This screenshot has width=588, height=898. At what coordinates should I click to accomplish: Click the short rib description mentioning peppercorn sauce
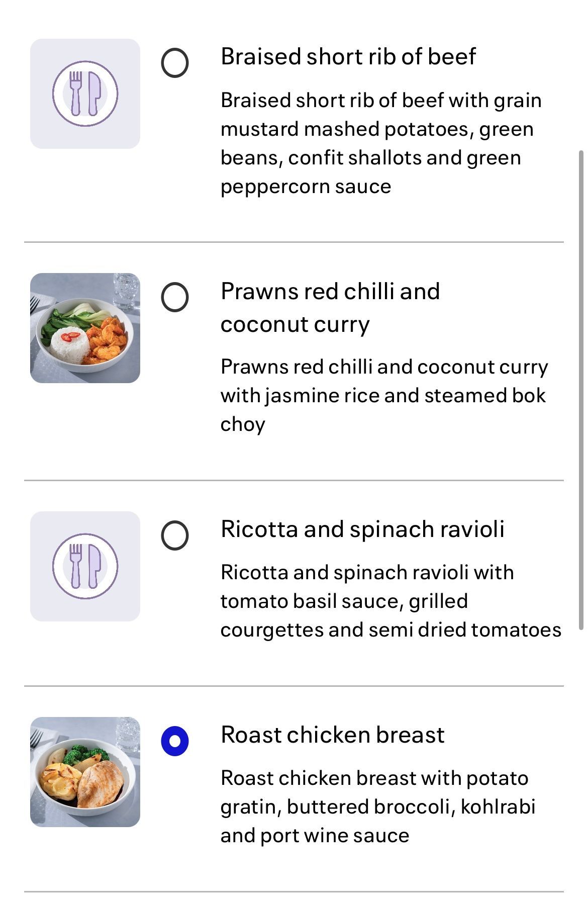pyautogui.click(x=381, y=143)
